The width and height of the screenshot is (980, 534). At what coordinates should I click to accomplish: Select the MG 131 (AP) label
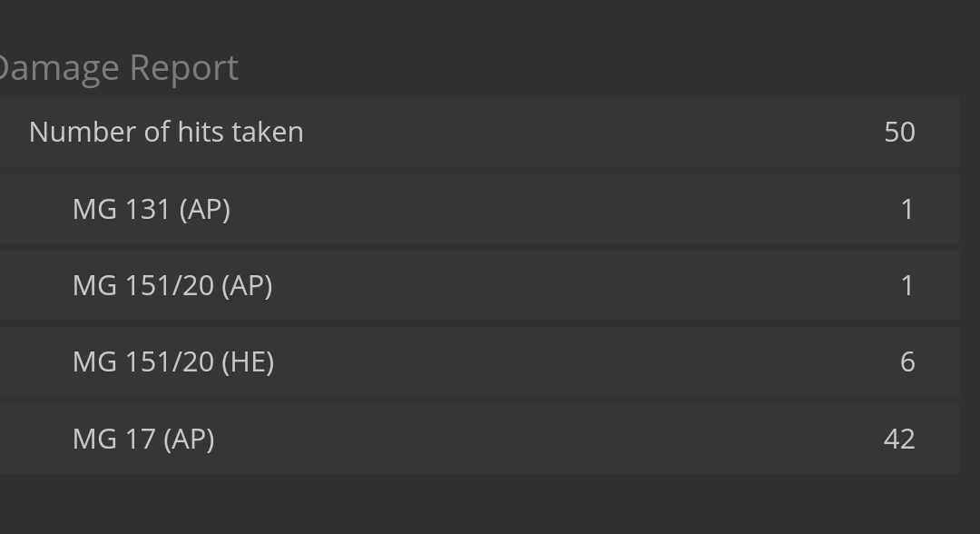(152, 209)
